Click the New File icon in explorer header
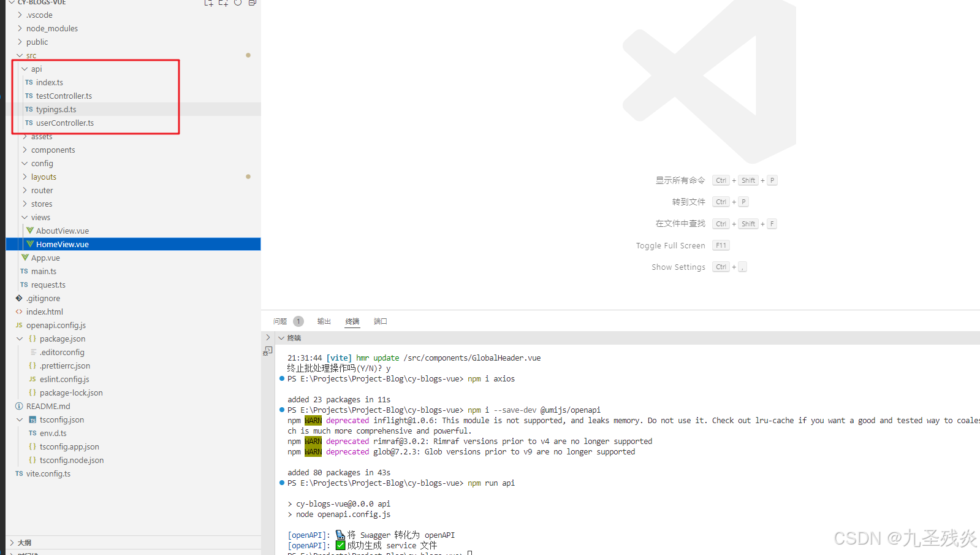980x555 pixels. pyautogui.click(x=208, y=3)
